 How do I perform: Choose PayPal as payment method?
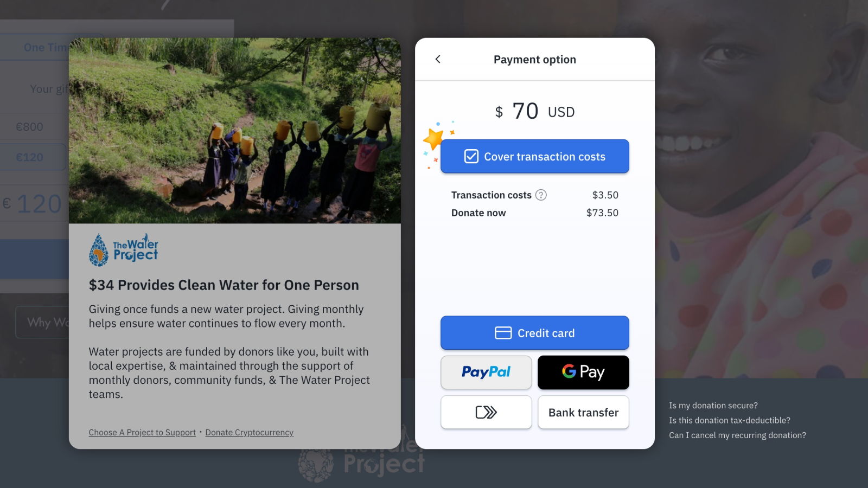point(486,373)
